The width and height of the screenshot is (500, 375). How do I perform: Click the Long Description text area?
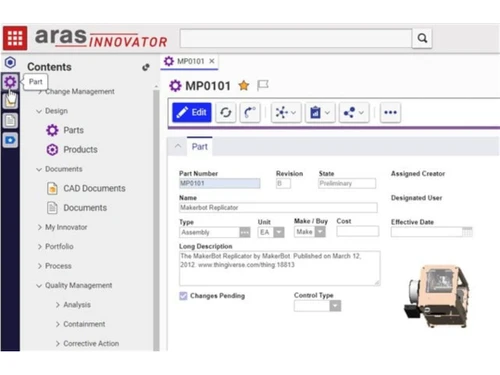pos(280,268)
